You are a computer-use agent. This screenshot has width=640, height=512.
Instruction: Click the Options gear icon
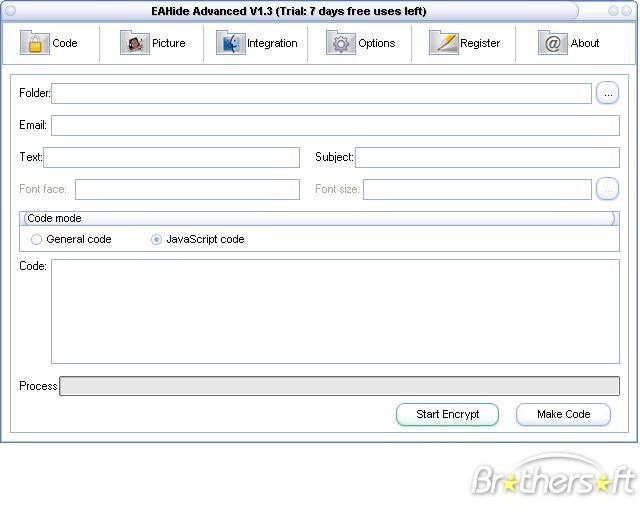click(x=341, y=43)
